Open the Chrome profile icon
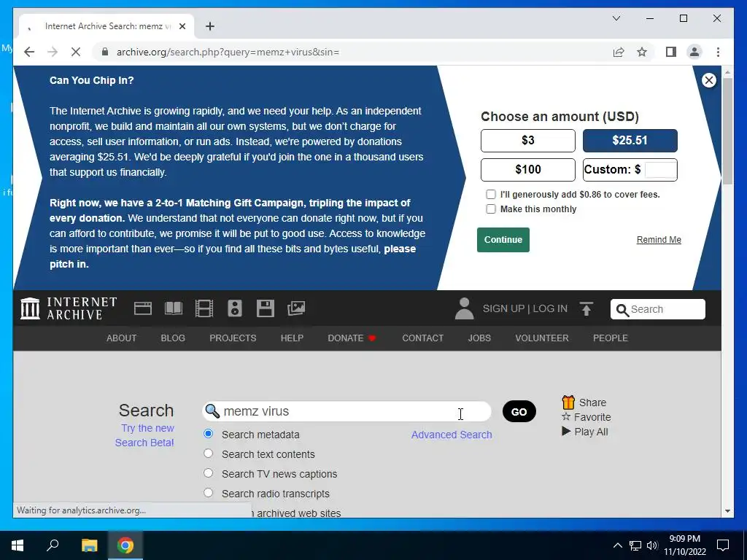Screen dimensions: 747x560 tap(694, 52)
